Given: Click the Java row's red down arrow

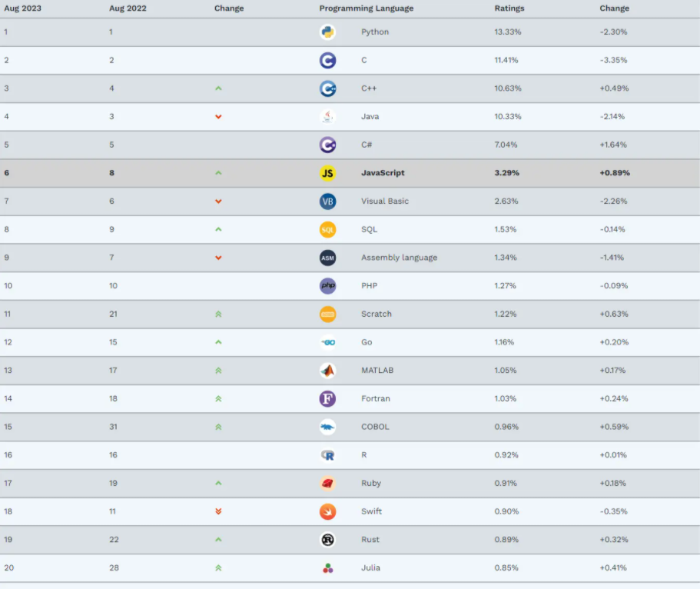Looking at the screenshot, I should coord(218,117).
